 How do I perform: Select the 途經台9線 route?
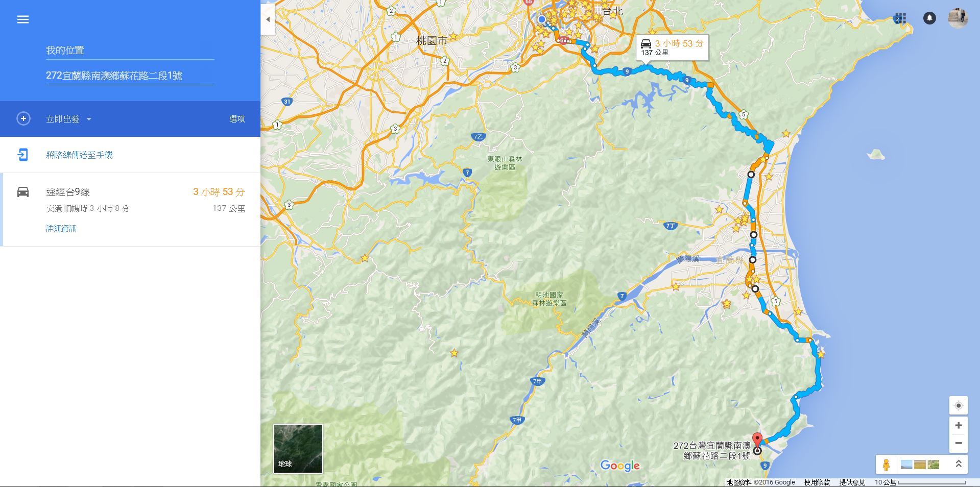point(130,209)
